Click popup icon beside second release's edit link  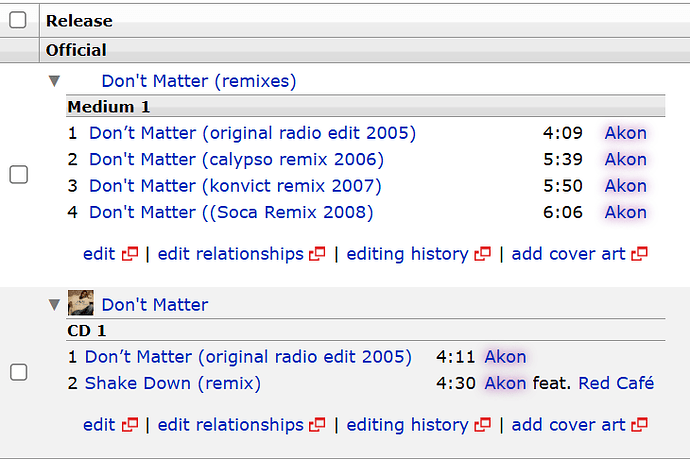pyautogui.click(x=129, y=426)
